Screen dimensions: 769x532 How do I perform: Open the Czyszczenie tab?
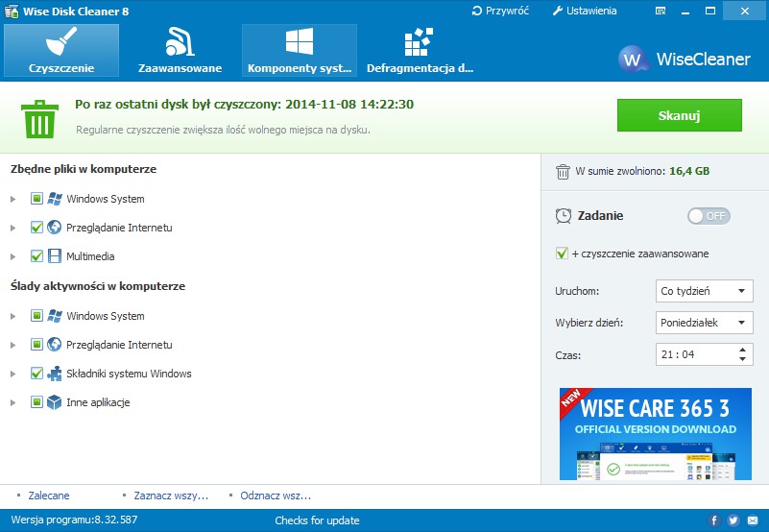pos(61,50)
